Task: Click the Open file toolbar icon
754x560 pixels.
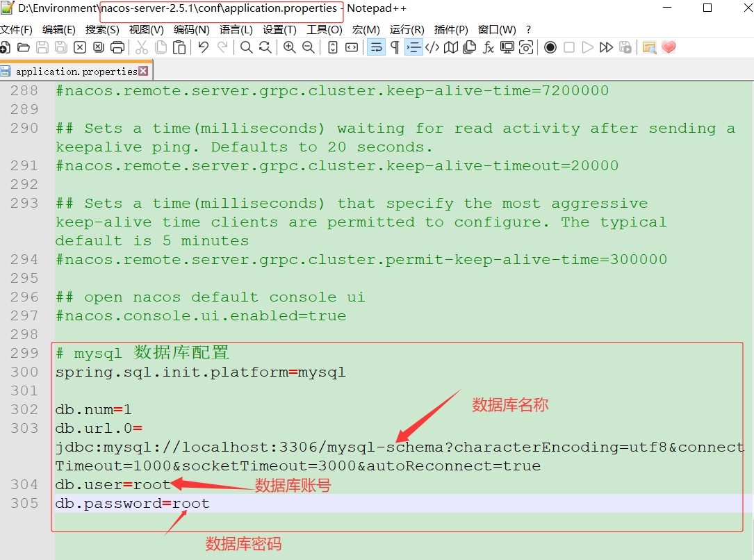Action: [x=24, y=47]
